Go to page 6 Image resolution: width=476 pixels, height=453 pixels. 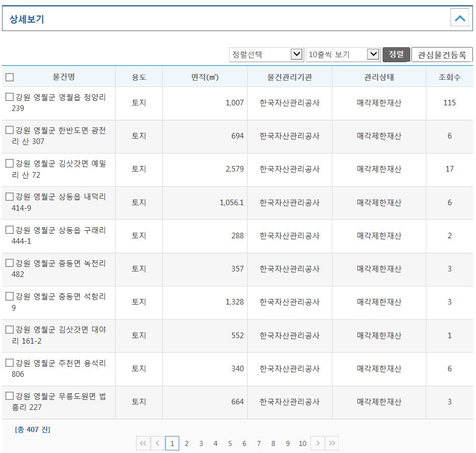click(x=245, y=443)
